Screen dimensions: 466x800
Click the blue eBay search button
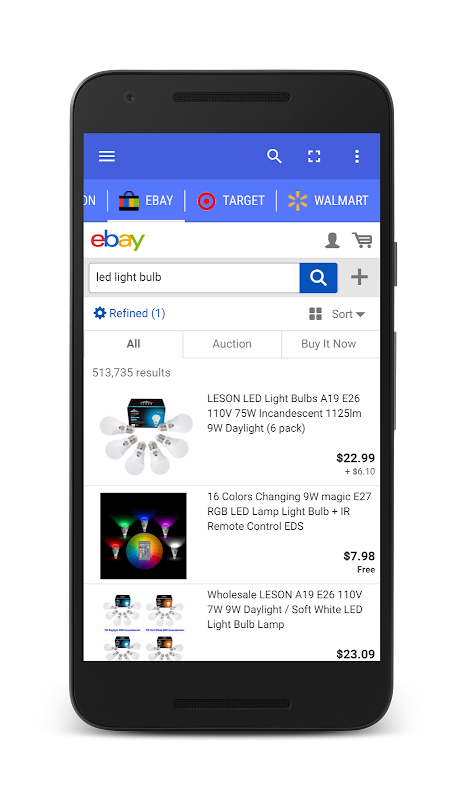[318, 278]
